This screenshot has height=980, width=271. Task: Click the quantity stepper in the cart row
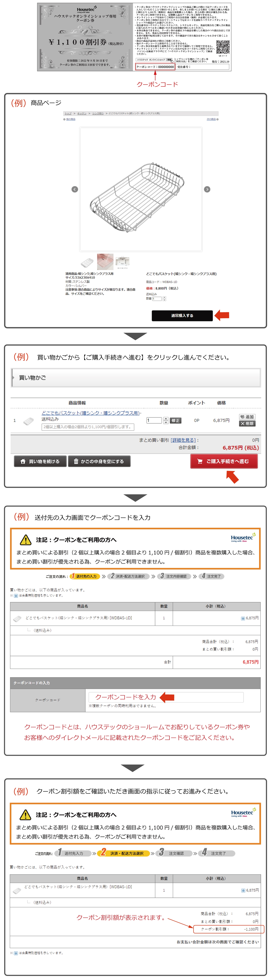tap(166, 420)
